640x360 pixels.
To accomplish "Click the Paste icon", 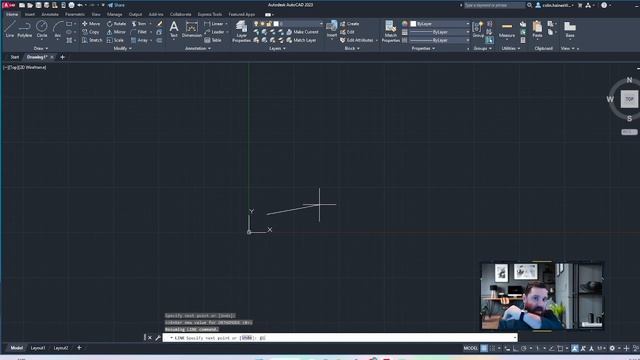I will point(537,29).
